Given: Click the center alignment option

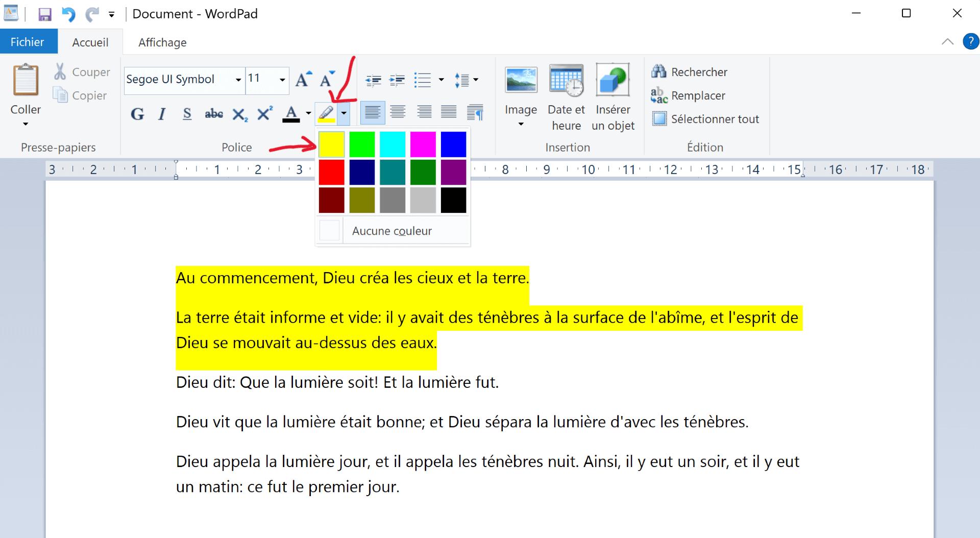Looking at the screenshot, I should coord(398,112).
